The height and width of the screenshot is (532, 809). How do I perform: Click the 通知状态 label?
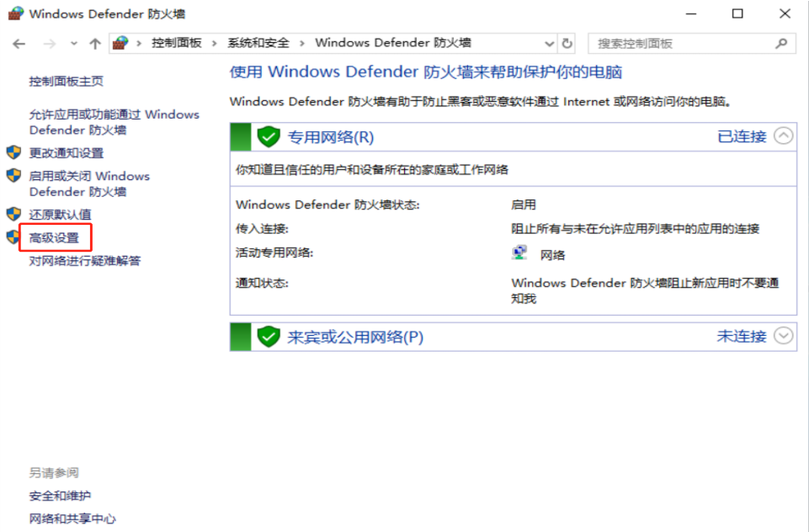pyautogui.click(x=262, y=284)
